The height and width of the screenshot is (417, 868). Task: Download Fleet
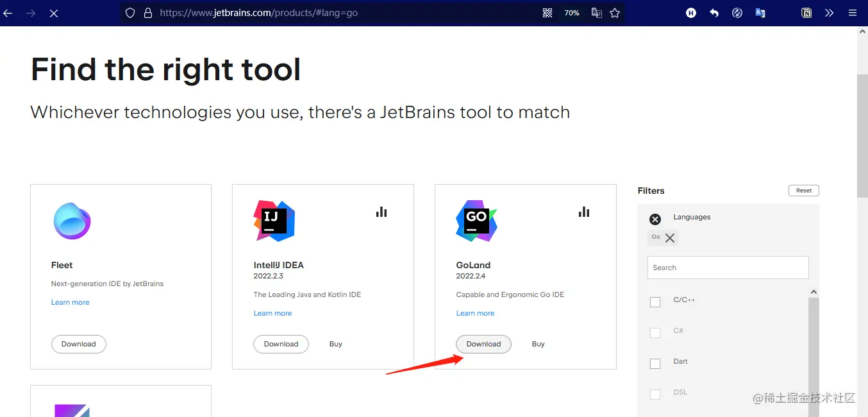coord(79,344)
